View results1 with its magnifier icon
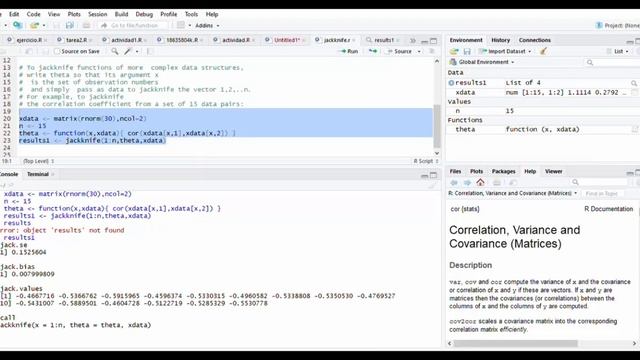Viewport: 640px width, 360px height. point(634,83)
